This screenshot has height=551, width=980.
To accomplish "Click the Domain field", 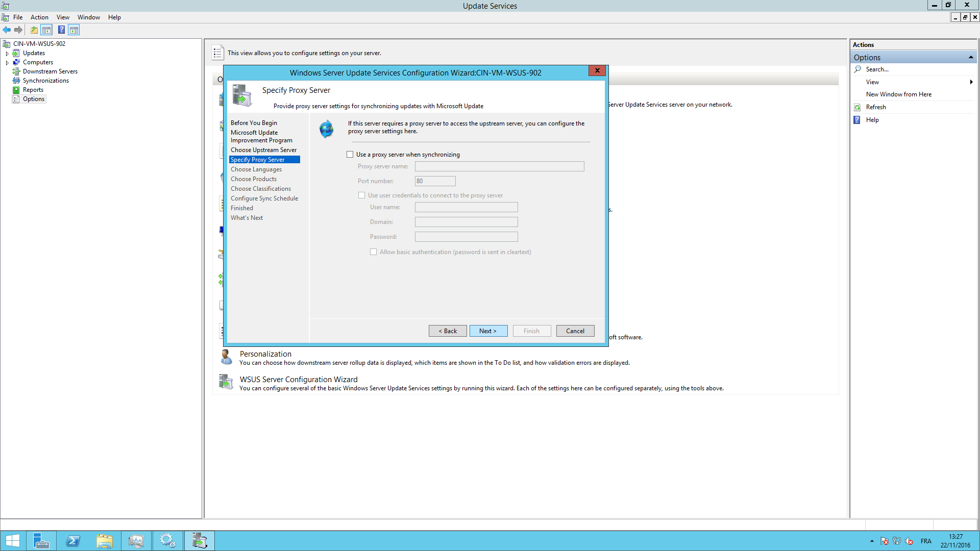I will click(466, 222).
